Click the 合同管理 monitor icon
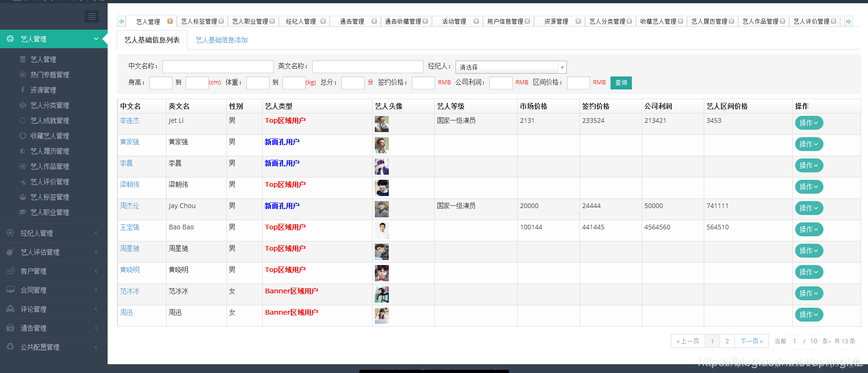The image size is (868, 373). 10,290
